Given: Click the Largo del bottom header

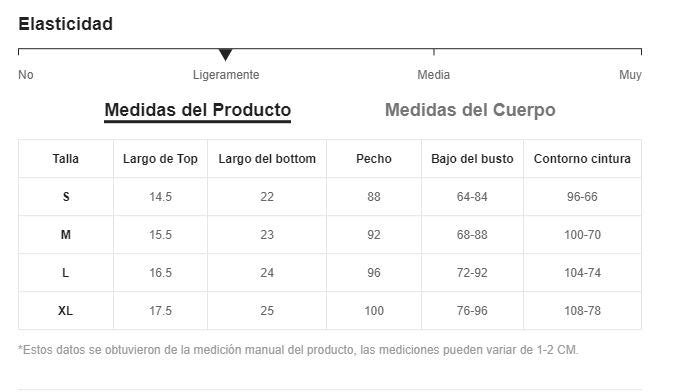Looking at the screenshot, I should coord(267,159).
